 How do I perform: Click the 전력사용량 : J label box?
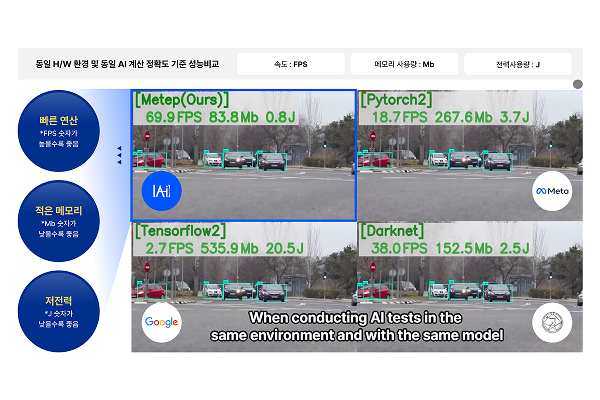(x=519, y=65)
